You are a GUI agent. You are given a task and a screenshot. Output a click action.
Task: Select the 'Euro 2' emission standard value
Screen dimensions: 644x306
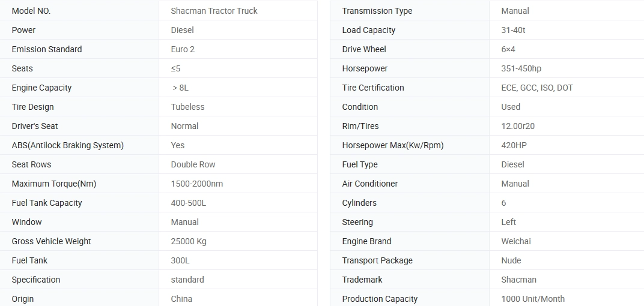(183, 49)
